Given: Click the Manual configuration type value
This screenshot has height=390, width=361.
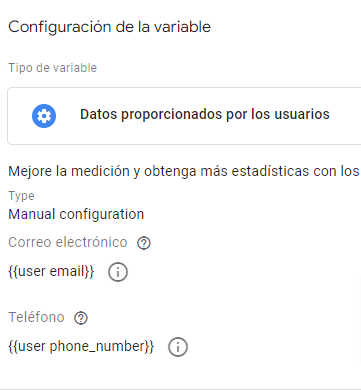Looking at the screenshot, I should point(76,214).
